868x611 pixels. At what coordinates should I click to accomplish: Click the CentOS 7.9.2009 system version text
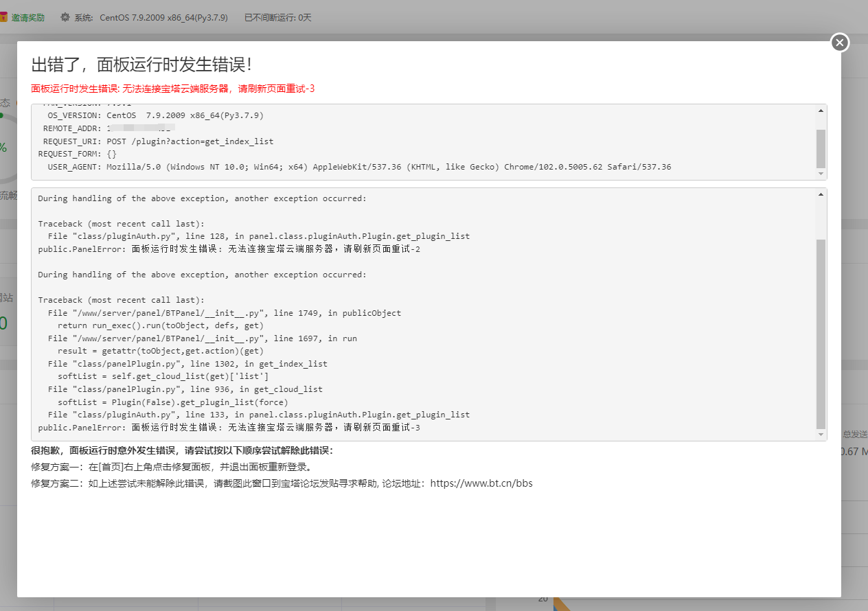point(163,17)
